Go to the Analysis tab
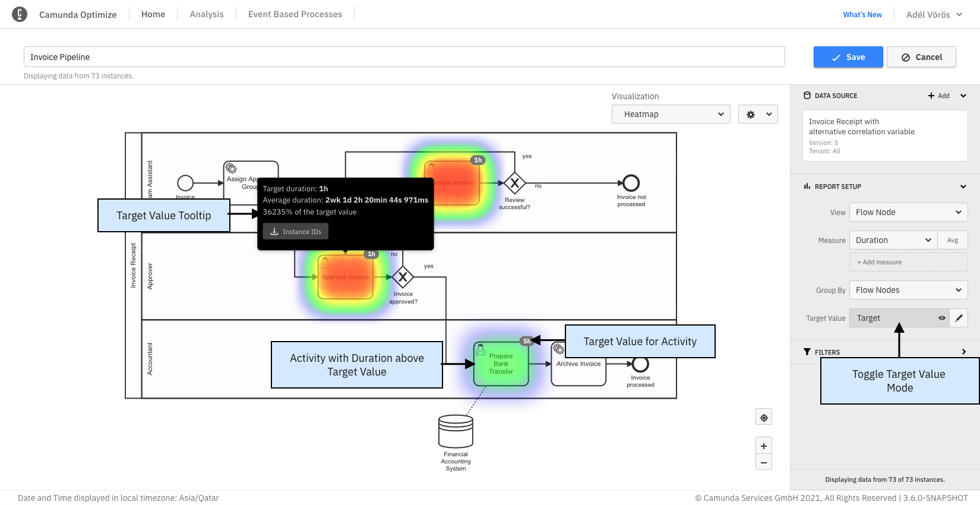The width and height of the screenshot is (980, 505). point(207,14)
